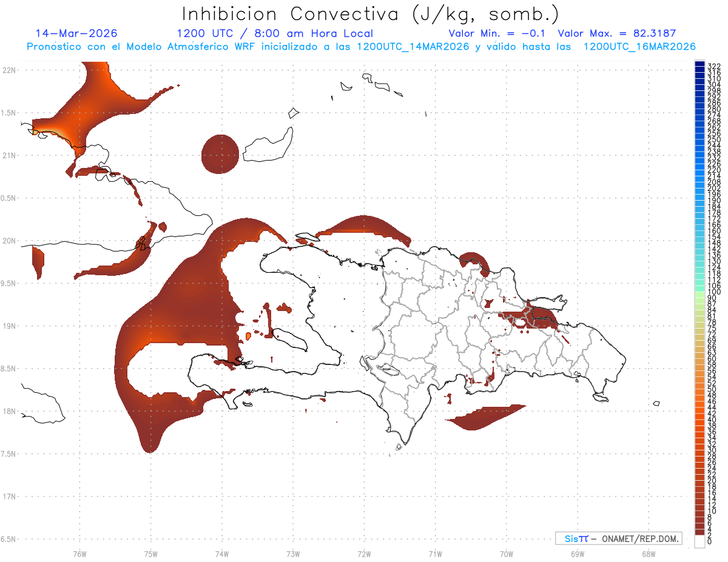Click "1200 UTC / 8:00 am Hora Local"
Viewport: 728px width, 562px height.
tap(275, 33)
